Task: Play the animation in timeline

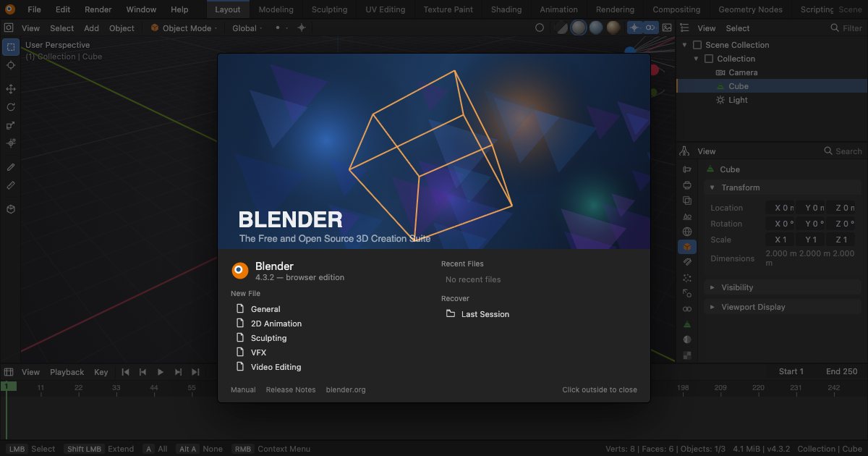Action: tap(161, 372)
